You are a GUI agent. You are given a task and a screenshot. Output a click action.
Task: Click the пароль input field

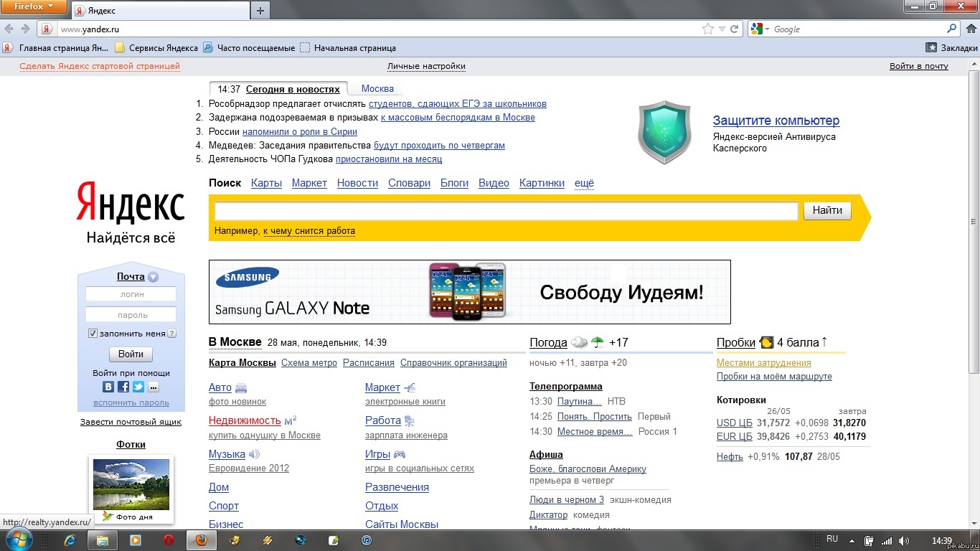coord(131,315)
